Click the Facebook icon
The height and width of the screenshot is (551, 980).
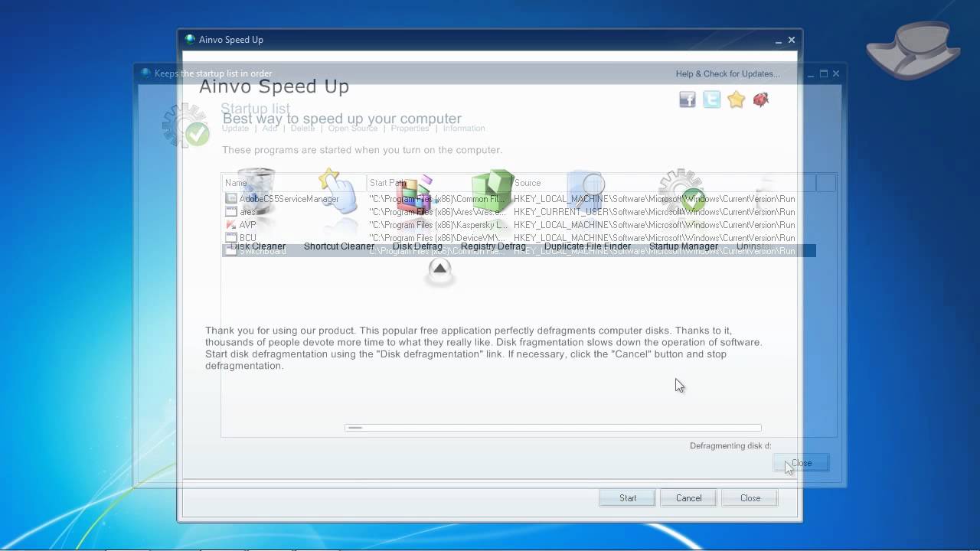tap(688, 99)
